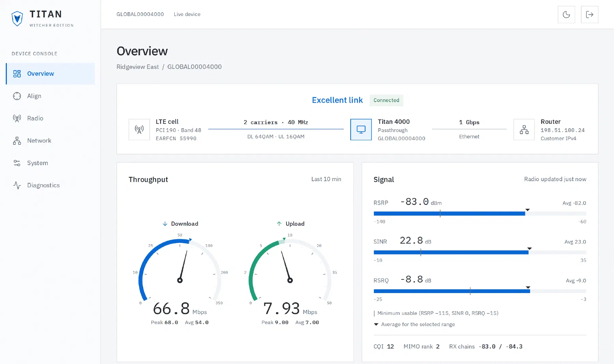The image size is (614, 364).
Task: Click the Radio updated just now text
Action: [x=555, y=179]
